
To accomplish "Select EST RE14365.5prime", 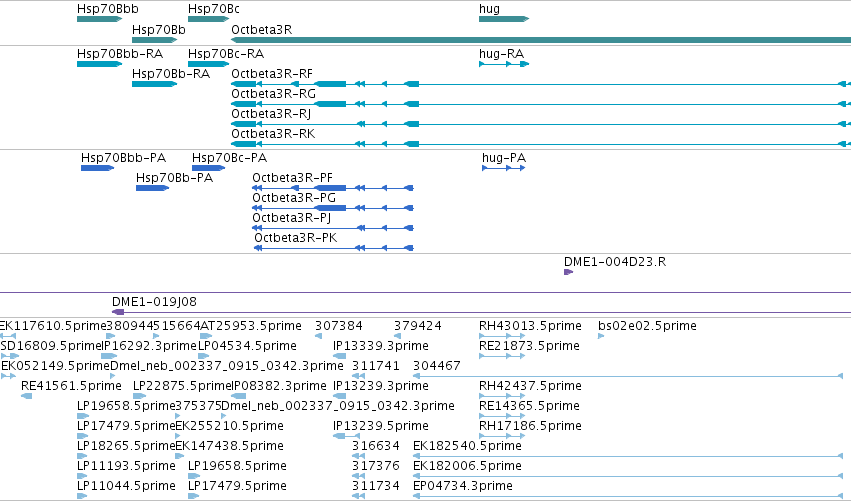I will click(529, 406).
